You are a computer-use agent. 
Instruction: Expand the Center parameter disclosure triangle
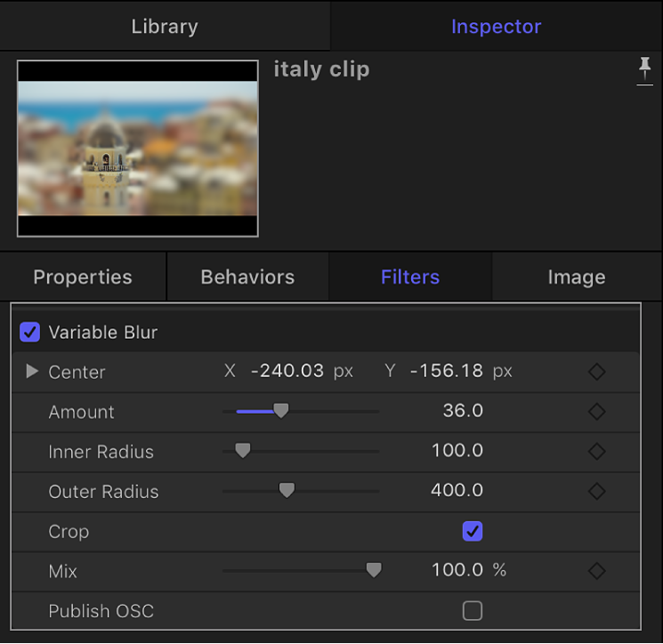coord(32,372)
